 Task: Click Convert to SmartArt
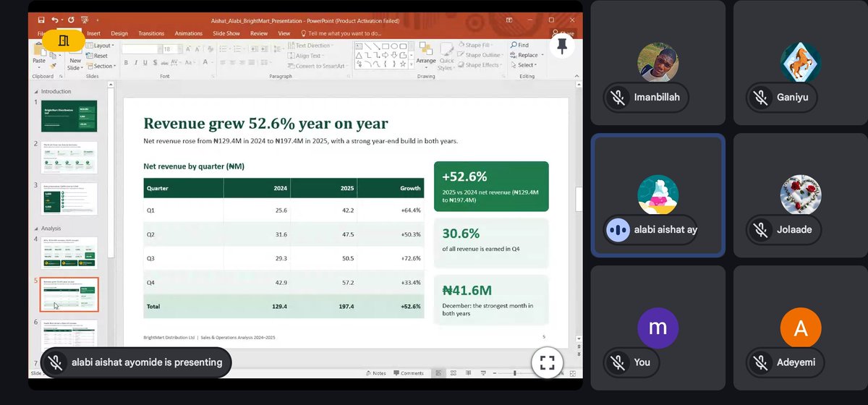[320, 66]
